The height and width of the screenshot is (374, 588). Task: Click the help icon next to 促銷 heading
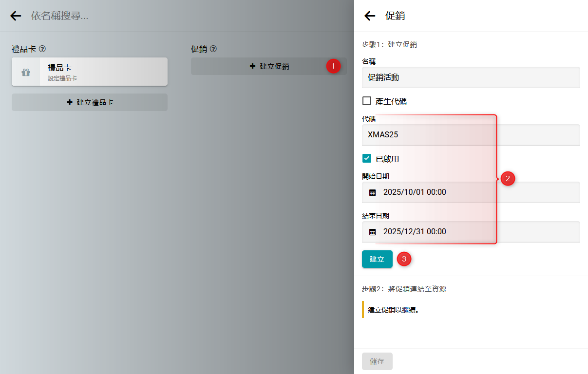tap(213, 49)
